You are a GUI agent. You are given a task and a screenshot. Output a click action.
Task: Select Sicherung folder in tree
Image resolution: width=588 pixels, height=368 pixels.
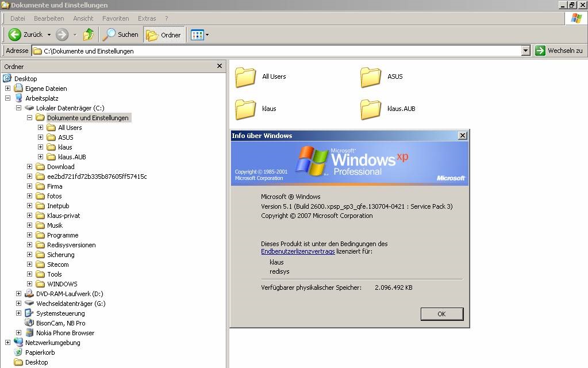[61, 255]
